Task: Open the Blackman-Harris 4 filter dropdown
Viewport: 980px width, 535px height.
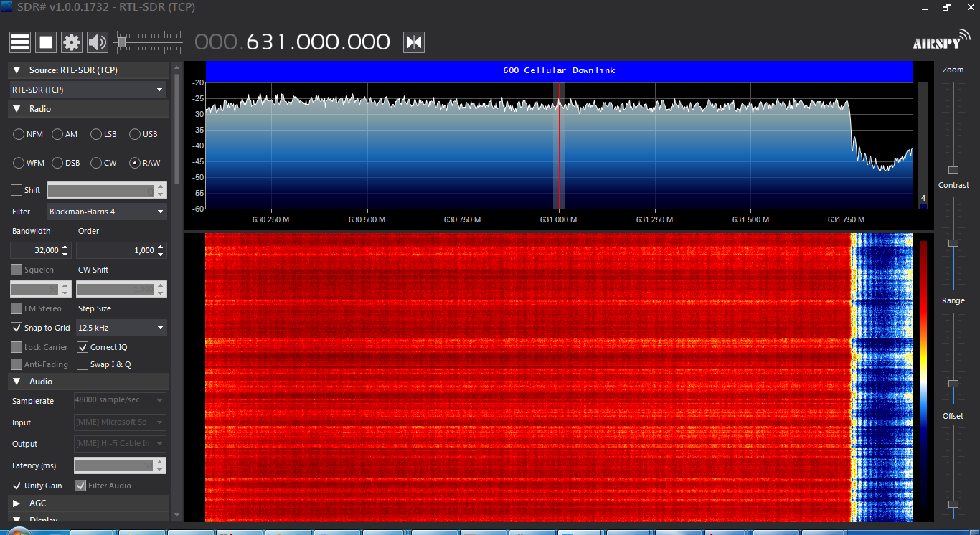Action: tap(107, 212)
